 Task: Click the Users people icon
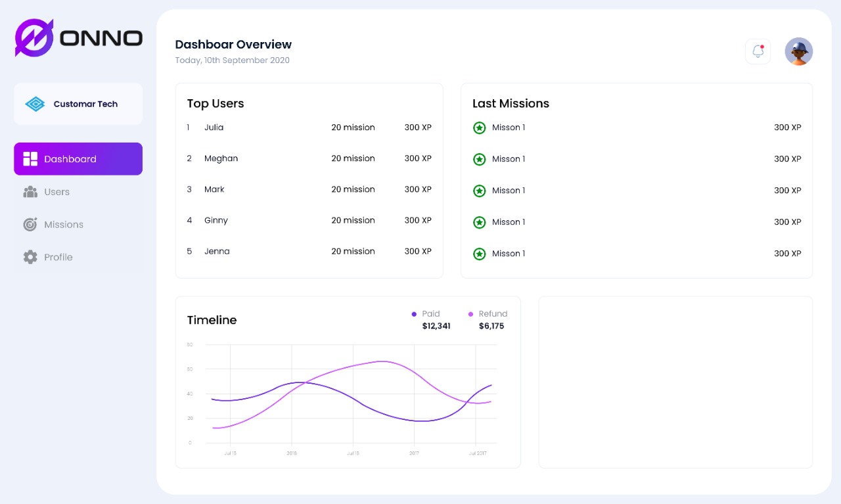click(x=30, y=192)
